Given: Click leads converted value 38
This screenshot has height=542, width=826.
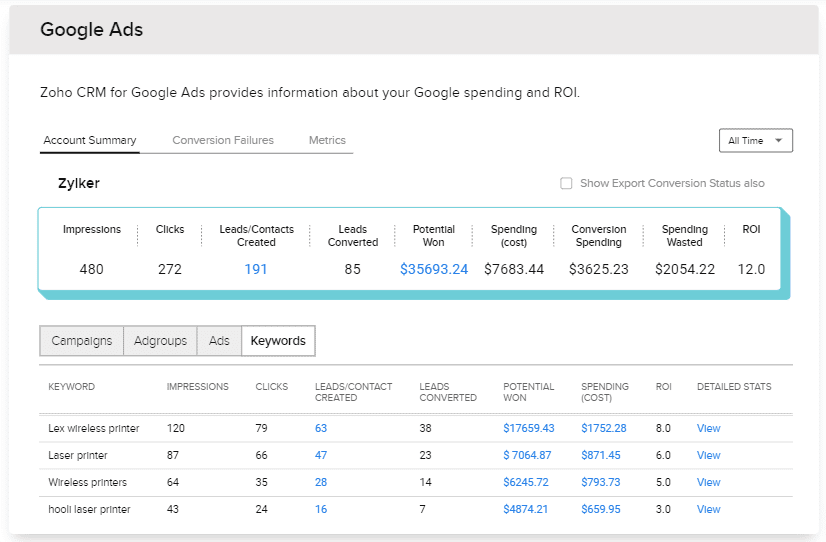Looking at the screenshot, I should coord(425,428).
